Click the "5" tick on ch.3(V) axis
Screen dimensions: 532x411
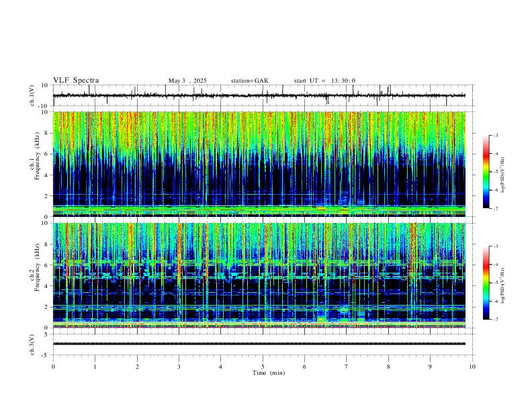point(46,334)
